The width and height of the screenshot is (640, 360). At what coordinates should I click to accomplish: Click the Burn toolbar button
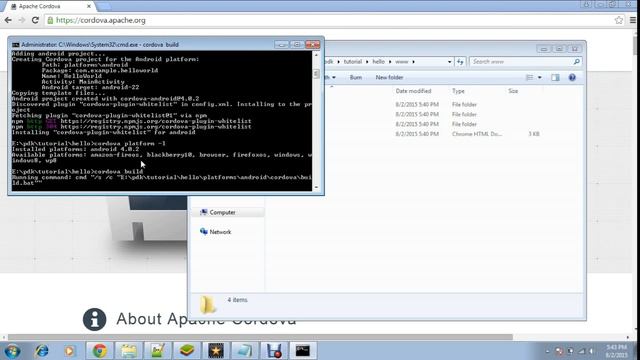pos(356,78)
